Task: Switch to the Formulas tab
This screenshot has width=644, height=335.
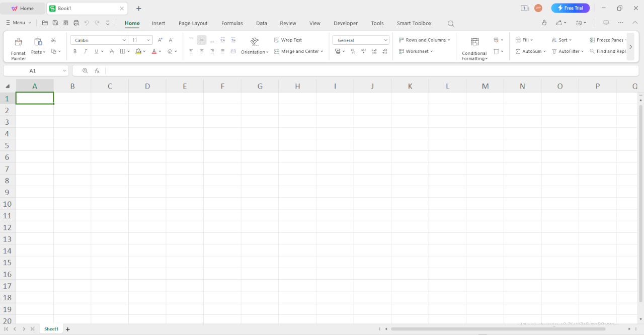Action: pos(232,23)
